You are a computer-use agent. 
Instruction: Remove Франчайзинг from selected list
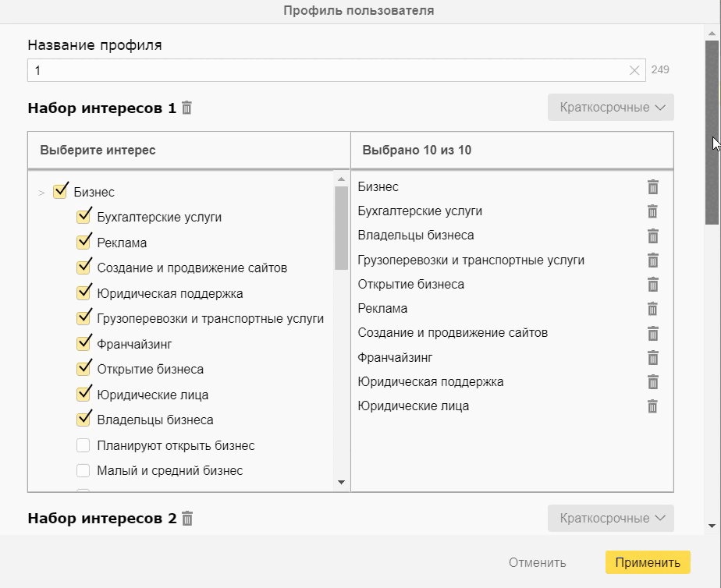[x=652, y=357]
